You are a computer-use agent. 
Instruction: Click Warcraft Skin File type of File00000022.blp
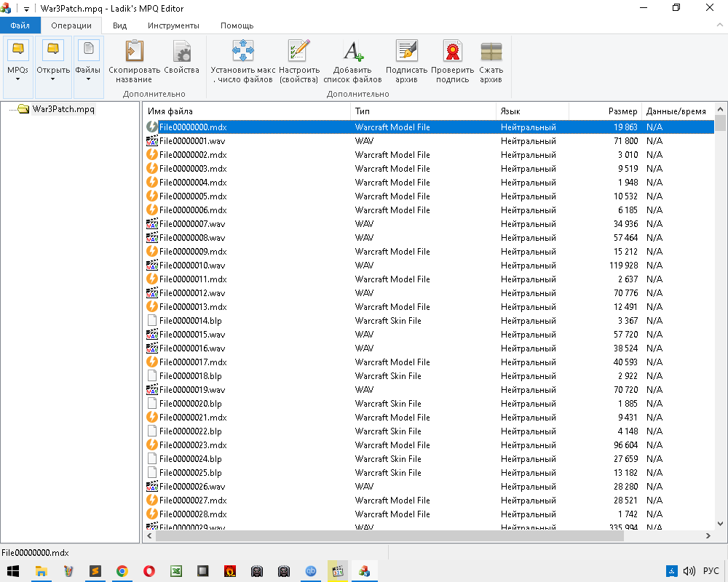click(x=388, y=431)
